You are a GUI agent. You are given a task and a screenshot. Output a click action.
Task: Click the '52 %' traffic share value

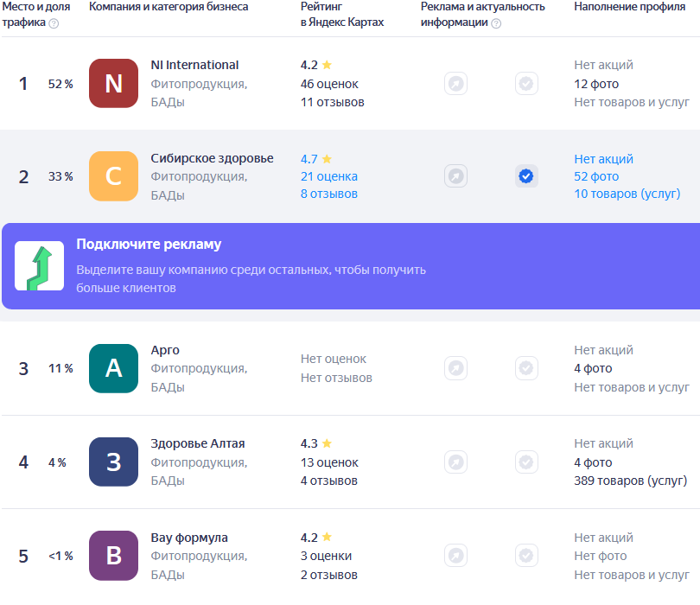tap(60, 84)
